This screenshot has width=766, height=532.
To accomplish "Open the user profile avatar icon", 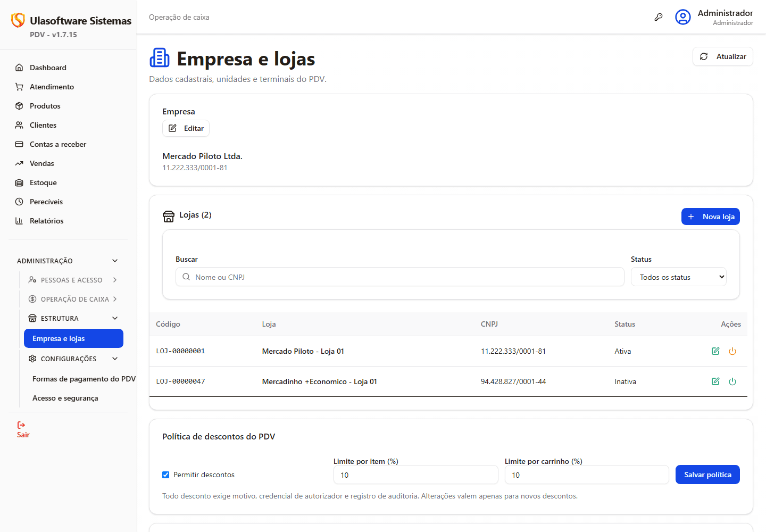I will pyautogui.click(x=683, y=17).
